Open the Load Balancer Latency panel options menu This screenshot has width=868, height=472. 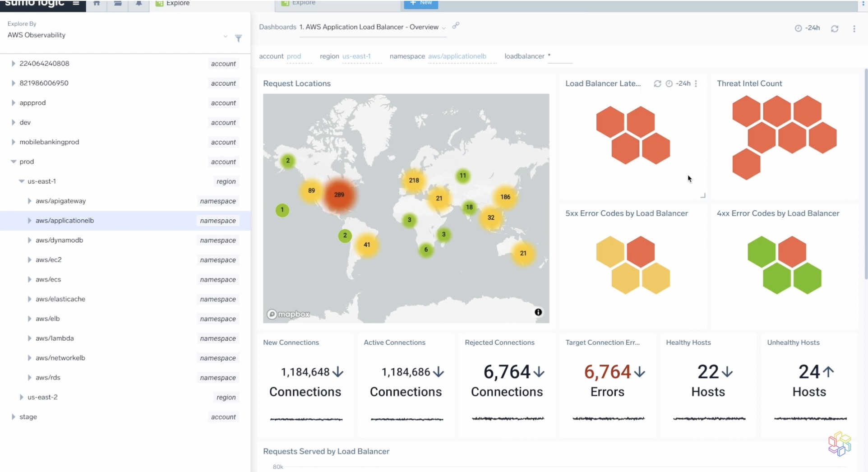coord(696,83)
